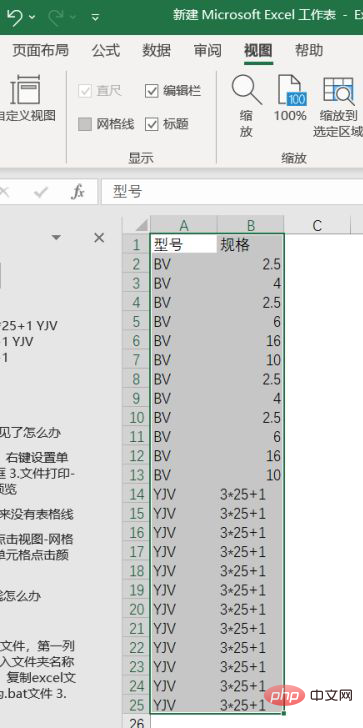Click cell A13 containing BV

(184, 475)
